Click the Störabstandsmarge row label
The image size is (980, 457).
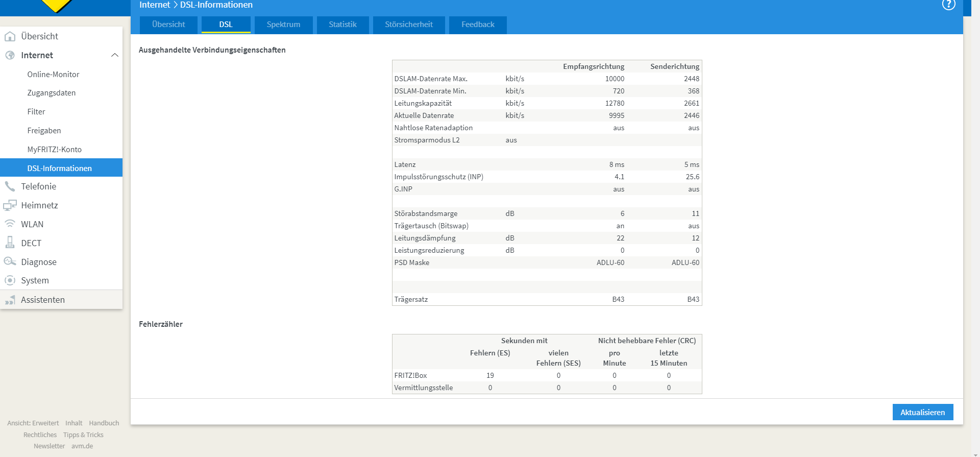426,213
